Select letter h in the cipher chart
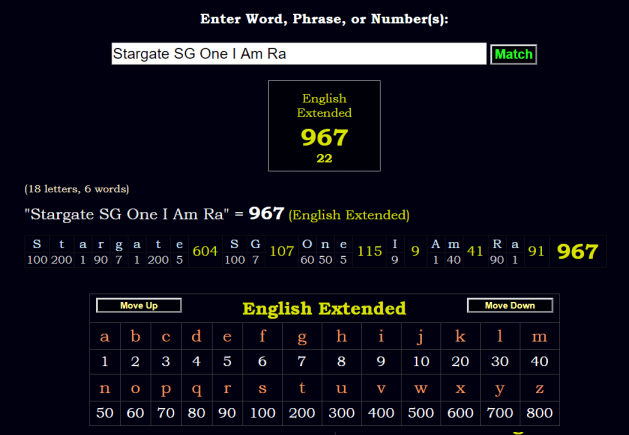Image resolution: width=629 pixels, height=435 pixels. coord(341,336)
